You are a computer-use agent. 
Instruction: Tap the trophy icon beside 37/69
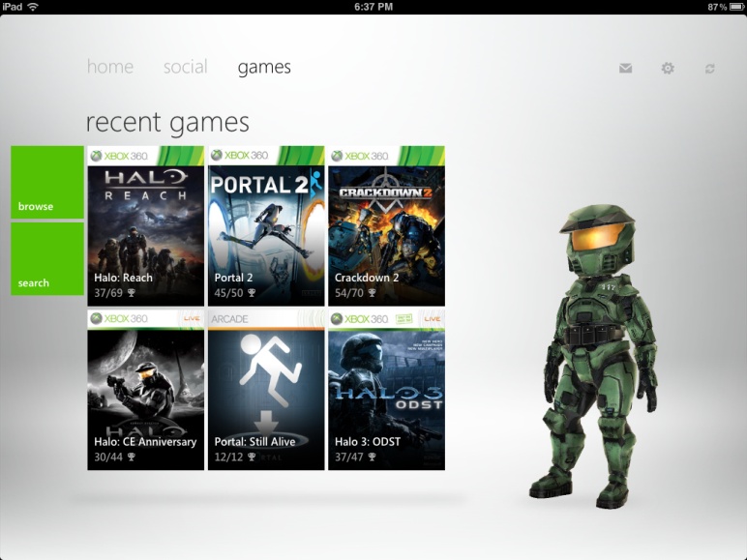click(131, 293)
